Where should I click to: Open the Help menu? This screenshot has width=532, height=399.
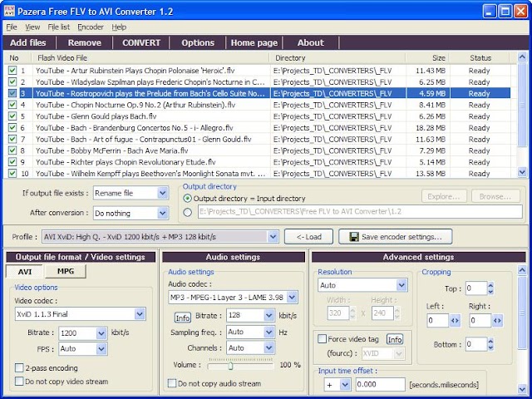119,27
